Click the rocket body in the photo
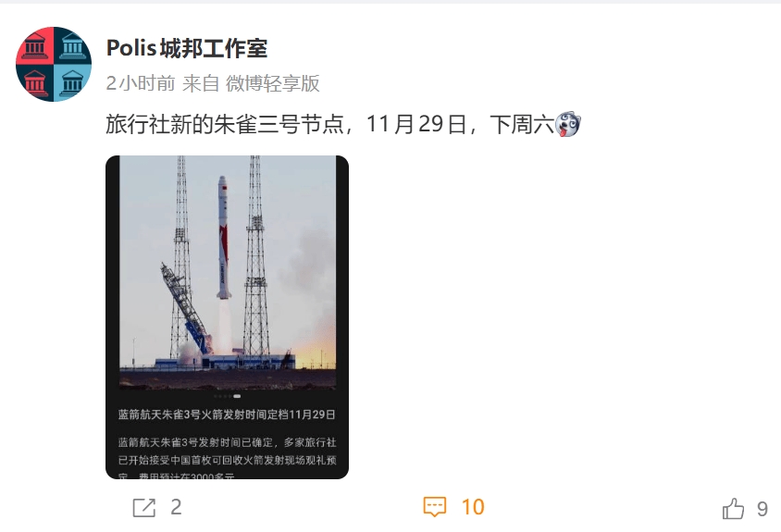The width and height of the screenshot is (781, 532). (224, 238)
